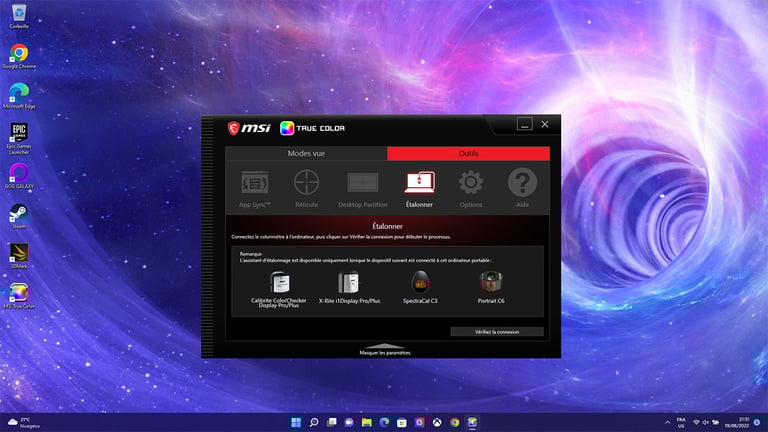Open the Wi-Fi network tray icon
Image resolution: width=768 pixels, height=432 pixels.
tap(696, 422)
